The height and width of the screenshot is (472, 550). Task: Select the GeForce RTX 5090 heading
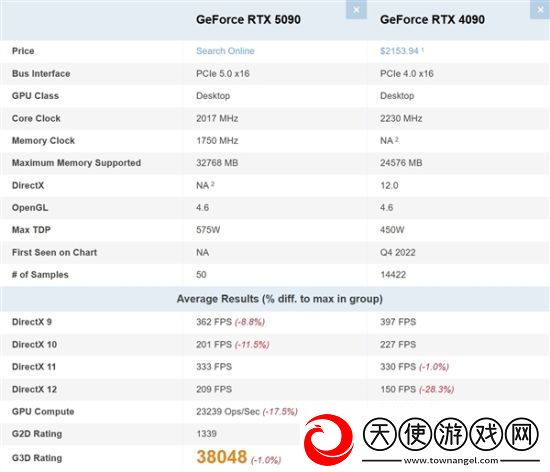coord(248,19)
